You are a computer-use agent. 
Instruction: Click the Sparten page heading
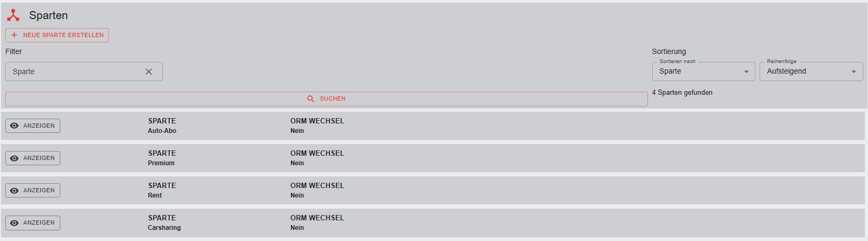pos(48,15)
